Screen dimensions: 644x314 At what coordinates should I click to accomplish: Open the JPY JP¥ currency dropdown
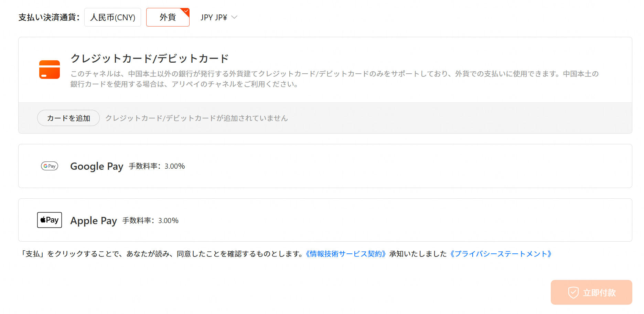[214, 17]
